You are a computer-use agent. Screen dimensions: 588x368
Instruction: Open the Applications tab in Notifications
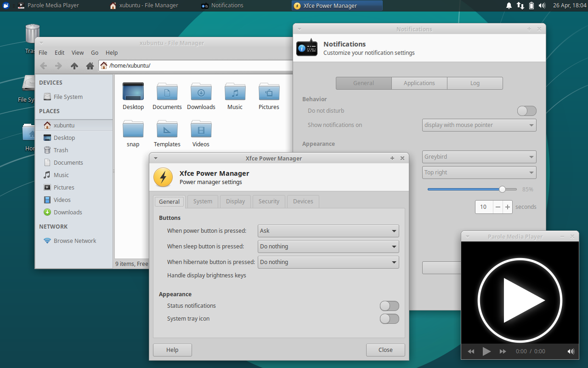(x=419, y=83)
